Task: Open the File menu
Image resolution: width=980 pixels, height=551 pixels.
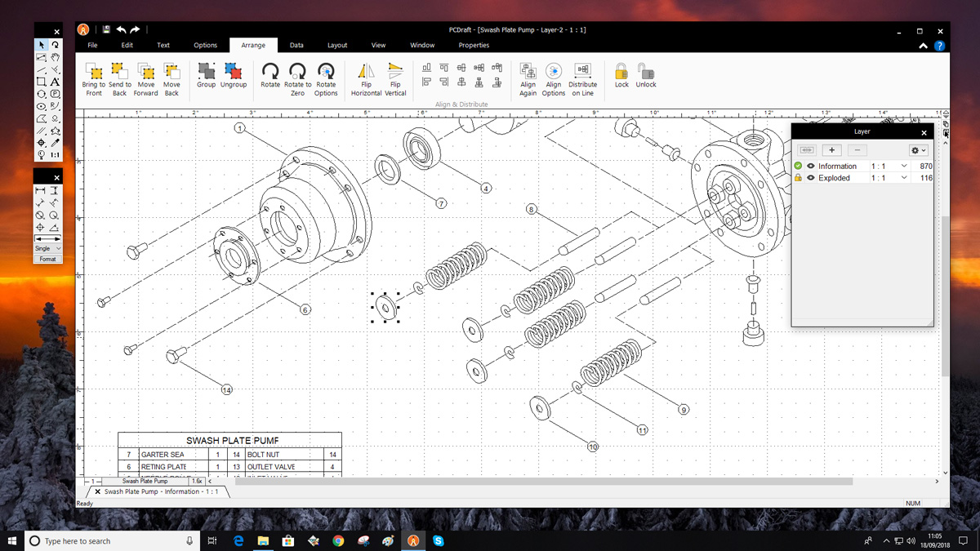Action: coord(92,46)
